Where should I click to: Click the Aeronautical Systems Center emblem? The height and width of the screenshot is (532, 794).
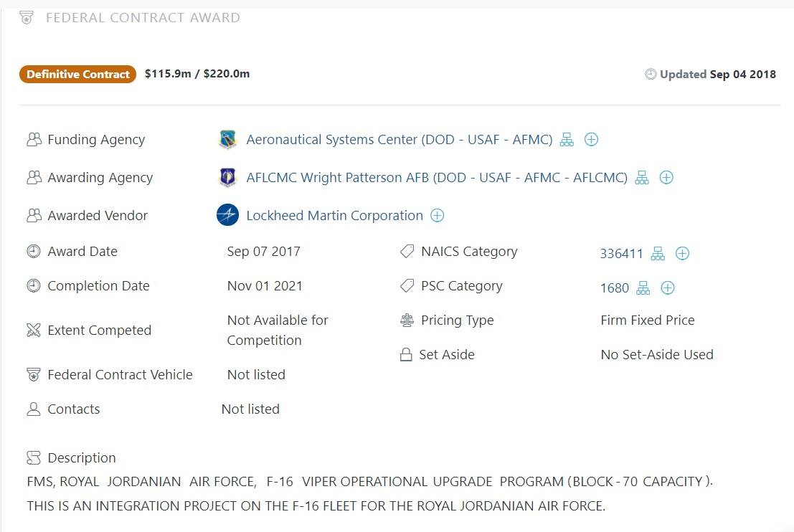227,139
